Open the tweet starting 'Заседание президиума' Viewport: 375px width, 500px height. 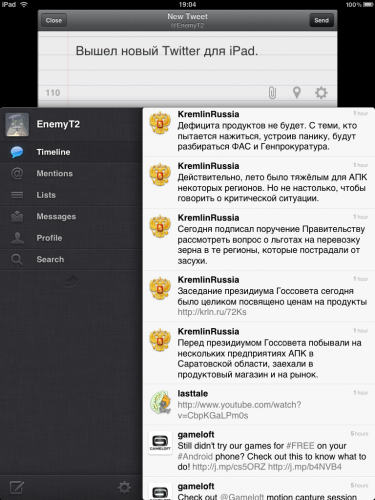coord(259,297)
